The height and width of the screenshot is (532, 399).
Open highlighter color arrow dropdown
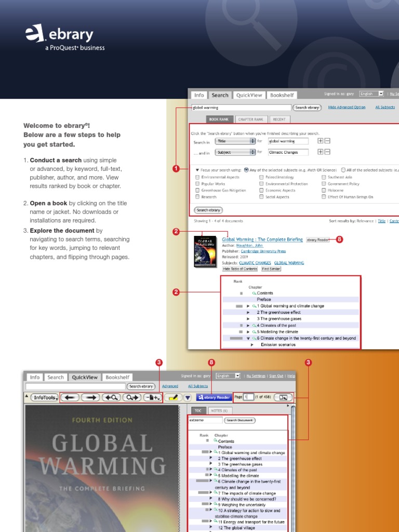coord(188,397)
